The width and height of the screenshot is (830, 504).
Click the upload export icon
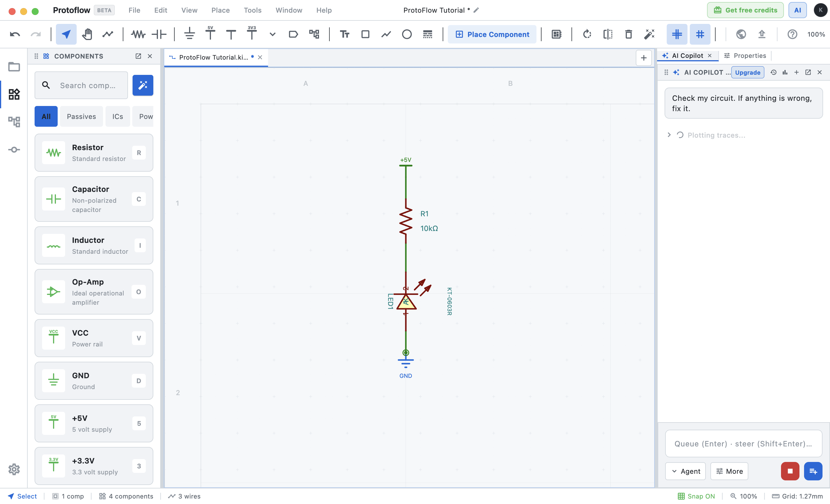pyautogui.click(x=762, y=34)
